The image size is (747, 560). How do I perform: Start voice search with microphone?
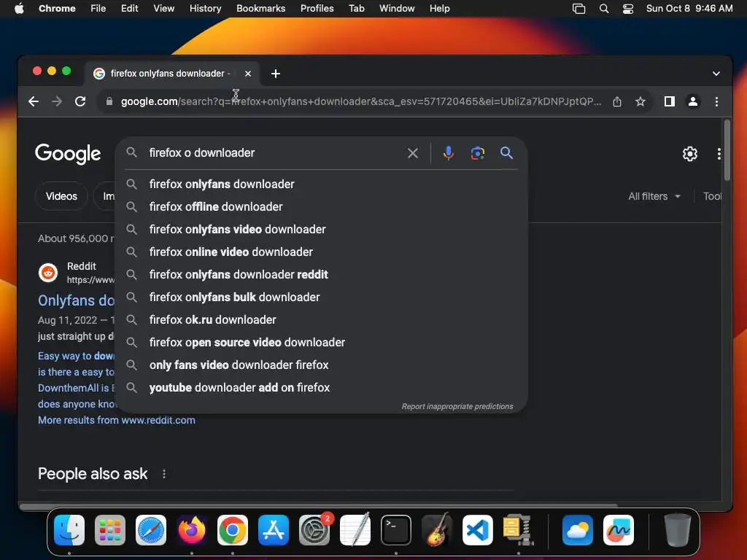coord(449,153)
